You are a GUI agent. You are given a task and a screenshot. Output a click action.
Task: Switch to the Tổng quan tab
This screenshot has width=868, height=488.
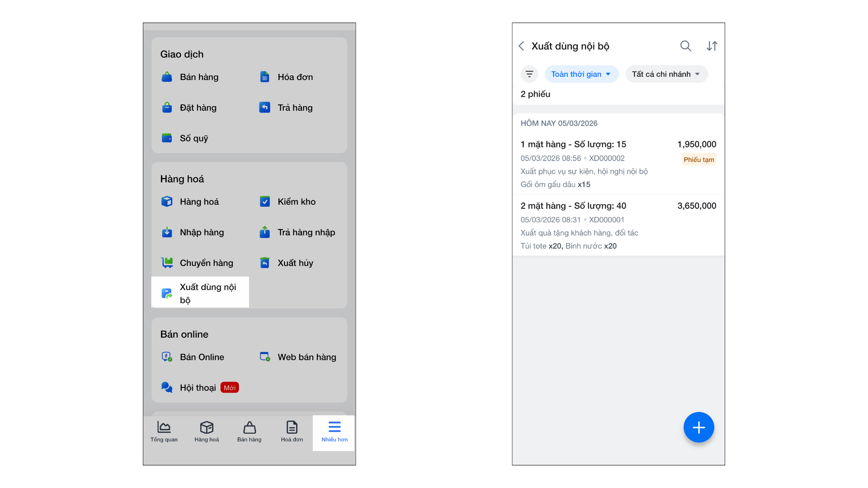(x=164, y=432)
